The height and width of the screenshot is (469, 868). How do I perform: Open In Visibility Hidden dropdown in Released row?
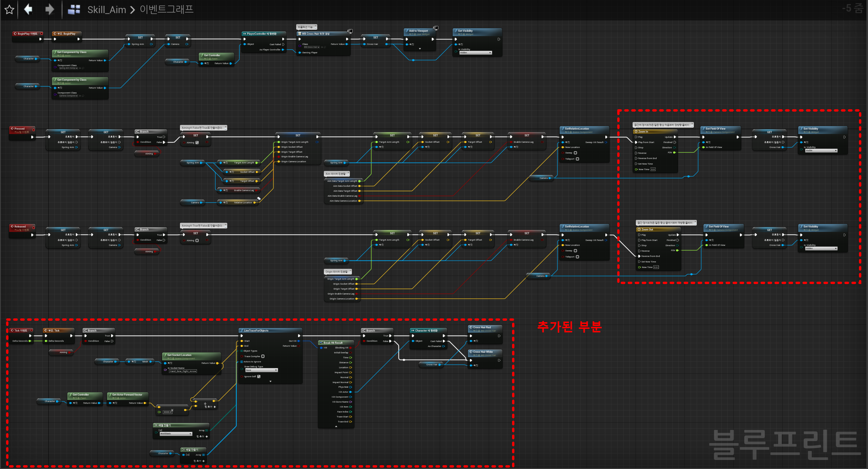(821, 248)
